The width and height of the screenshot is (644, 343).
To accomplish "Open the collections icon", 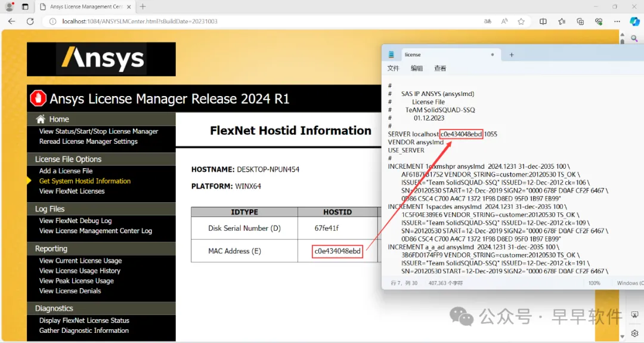I will coord(580,21).
